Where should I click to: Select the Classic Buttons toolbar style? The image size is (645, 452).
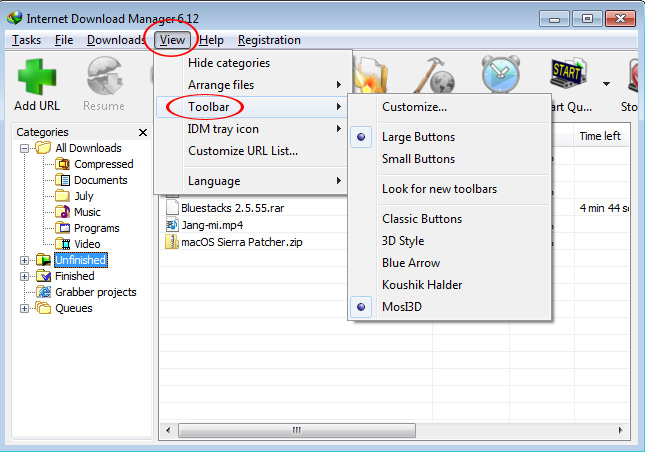tap(421, 219)
